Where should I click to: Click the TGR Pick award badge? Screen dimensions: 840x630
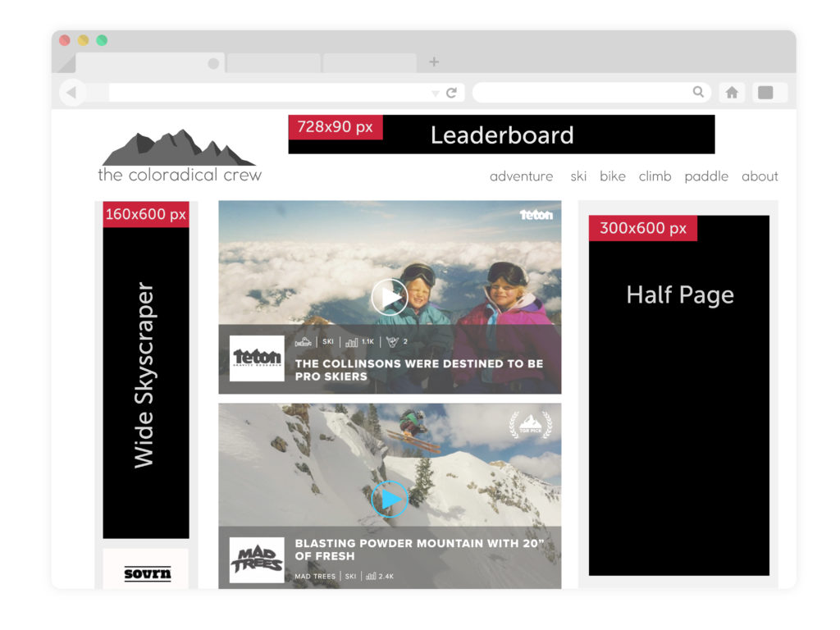tap(530, 425)
